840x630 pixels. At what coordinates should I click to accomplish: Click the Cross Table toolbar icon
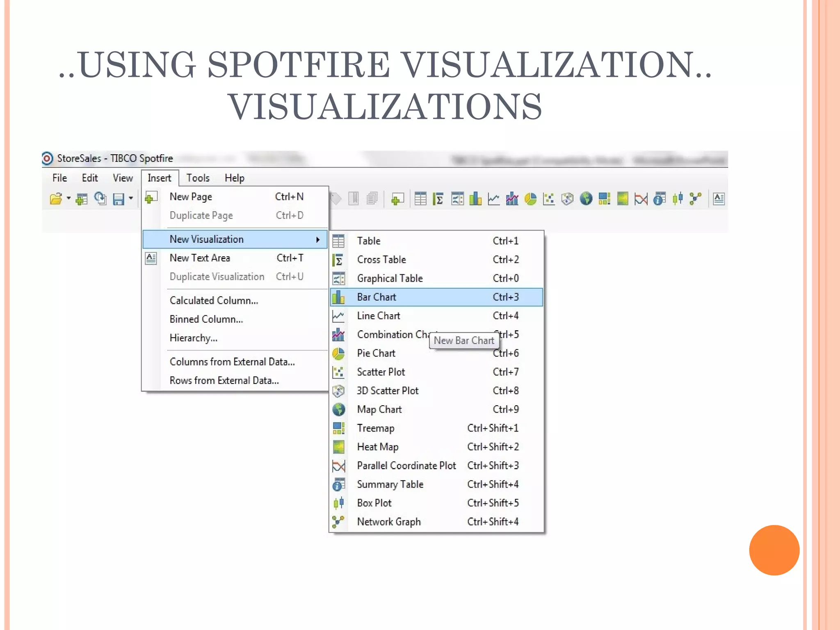tap(438, 199)
